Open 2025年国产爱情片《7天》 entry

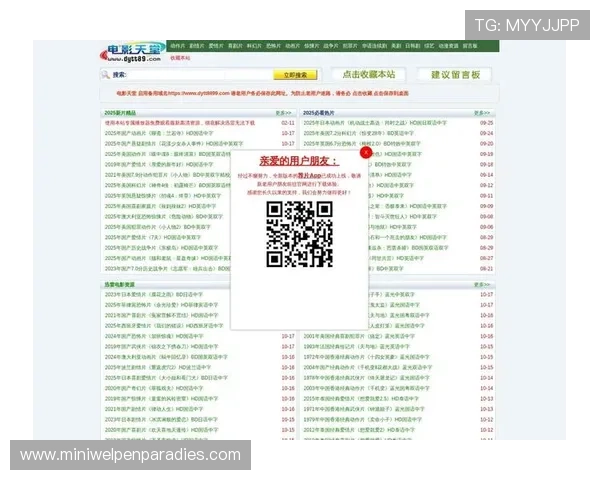click(153, 237)
